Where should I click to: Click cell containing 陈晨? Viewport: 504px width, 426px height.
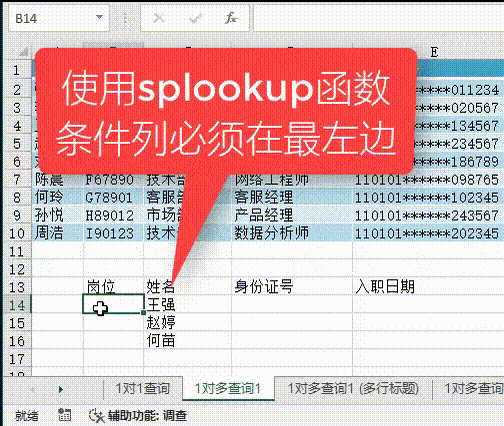tap(57, 180)
